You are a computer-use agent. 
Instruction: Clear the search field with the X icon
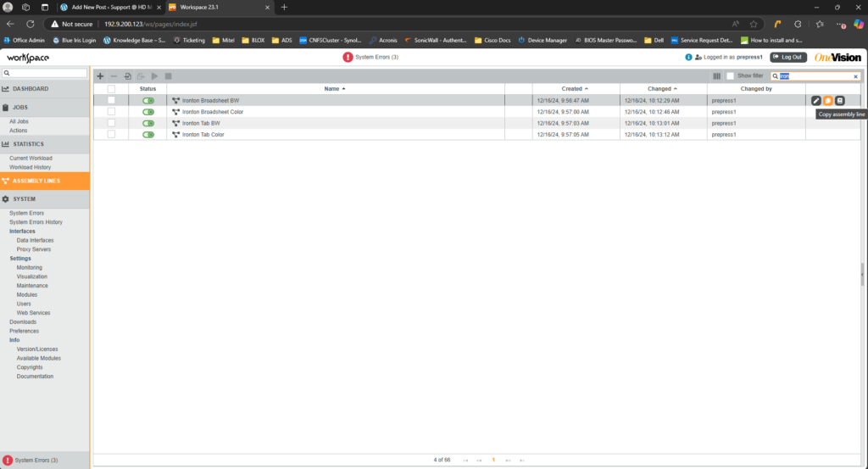pyautogui.click(x=855, y=76)
